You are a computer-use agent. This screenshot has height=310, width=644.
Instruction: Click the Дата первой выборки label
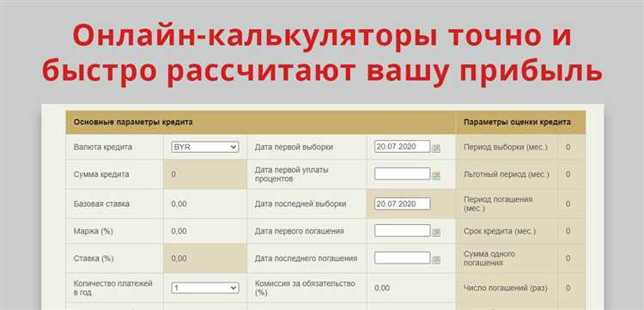(x=294, y=147)
